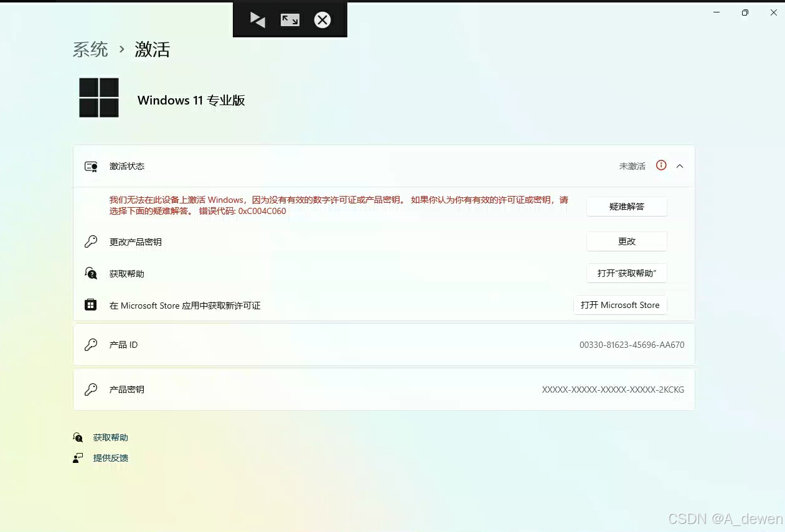Click product ID value 00330-81623-45696-AA670
Viewport: 785px width, 532px height.
pos(632,345)
